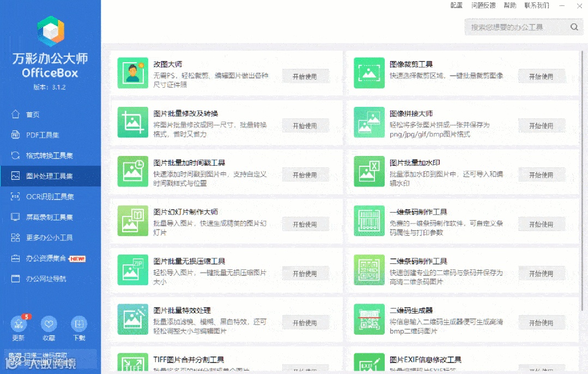Click the 下载 download icon
588x374 pixels.
(x=79, y=324)
